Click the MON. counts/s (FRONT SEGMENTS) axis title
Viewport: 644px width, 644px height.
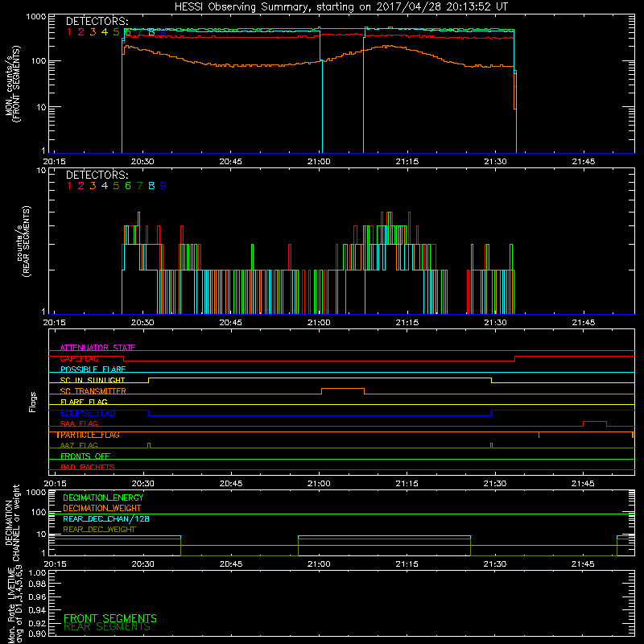12,85
